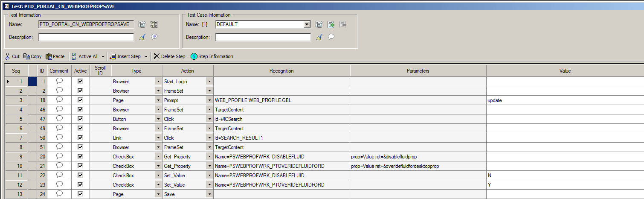Open comment bubble for step Seq 10
644x199 pixels.
(x=59, y=166)
